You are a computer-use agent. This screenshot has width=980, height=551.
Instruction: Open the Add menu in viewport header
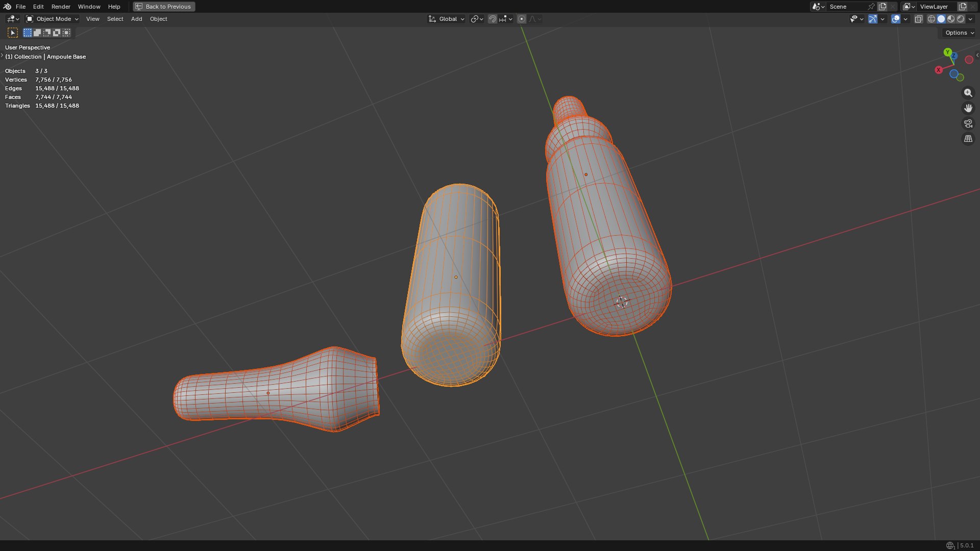click(136, 19)
